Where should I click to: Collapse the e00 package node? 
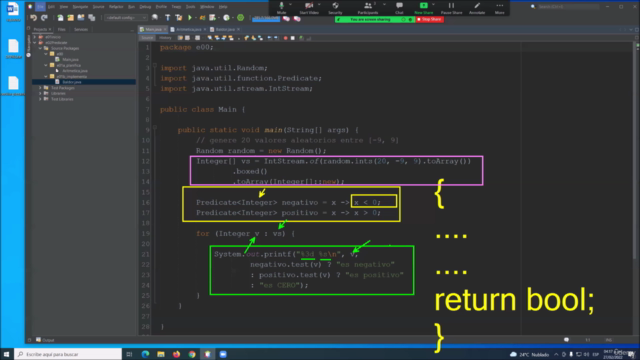pyautogui.click(x=46, y=54)
